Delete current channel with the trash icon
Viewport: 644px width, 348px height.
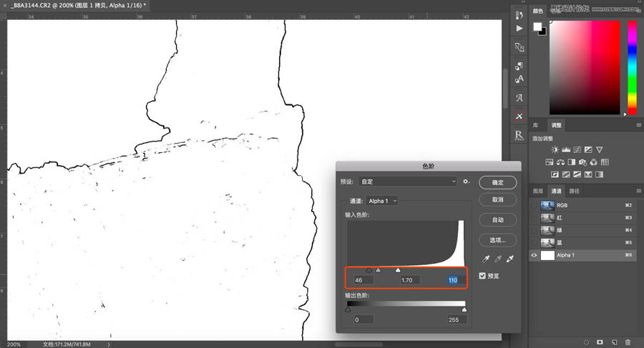(628, 343)
